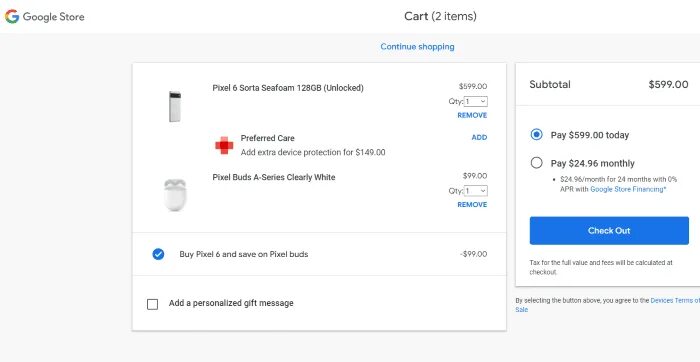Toggle the blue checkmark for Pixel buds promo
The height and width of the screenshot is (362, 700).
(x=158, y=254)
